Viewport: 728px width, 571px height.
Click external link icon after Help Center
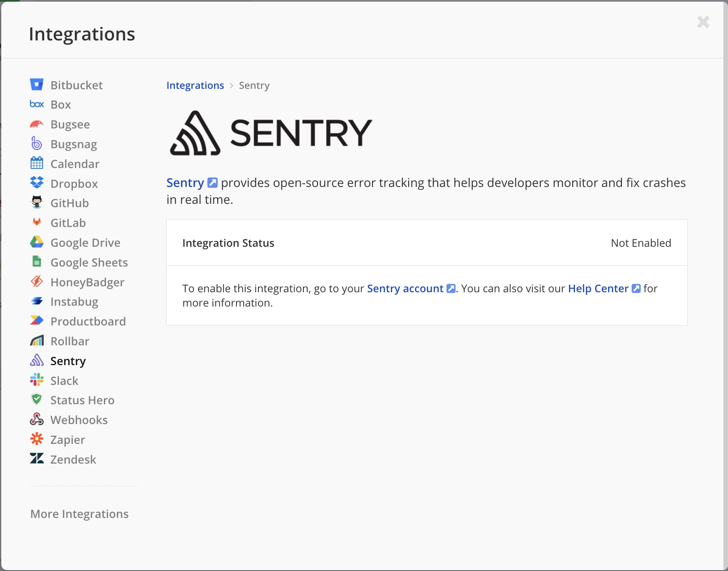(x=636, y=288)
